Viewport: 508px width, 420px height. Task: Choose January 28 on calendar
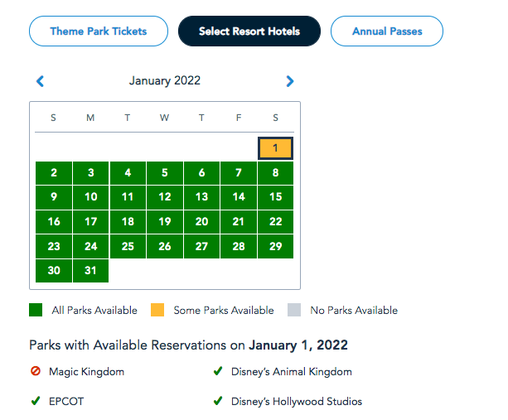[x=239, y=247]
